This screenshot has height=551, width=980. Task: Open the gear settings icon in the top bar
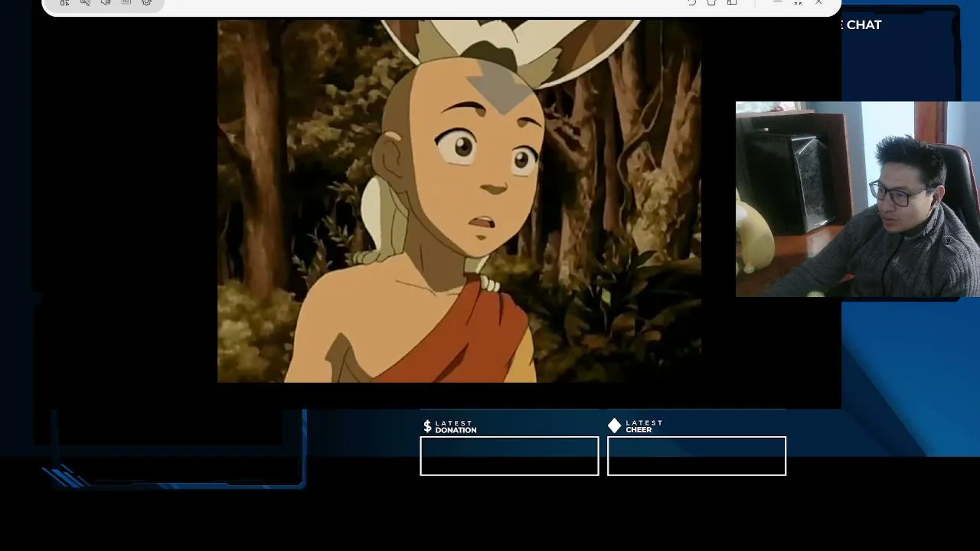[146, 2]
